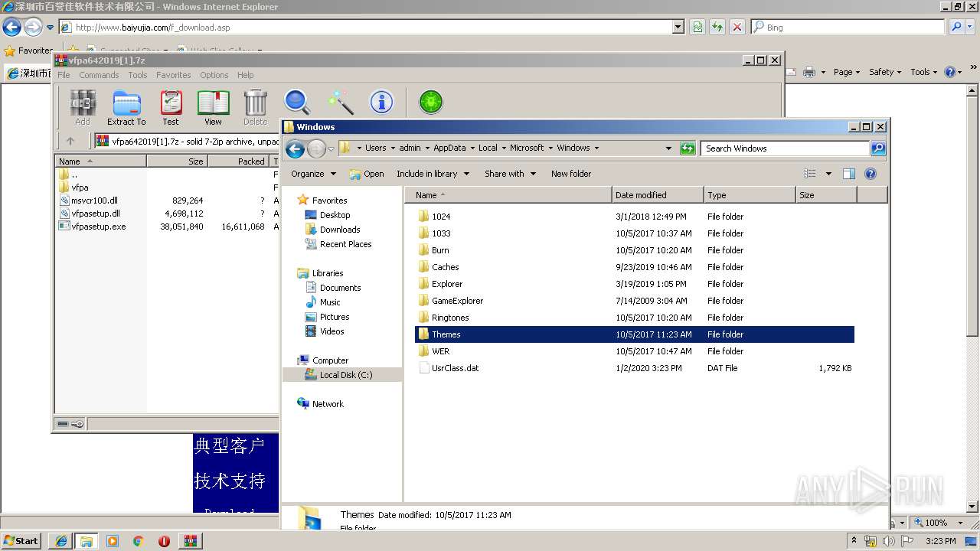This screenshot has height=551, width=980.
Task: Open IE address bar dropdown
Action: pyautogui.click(x=678, y=27)
